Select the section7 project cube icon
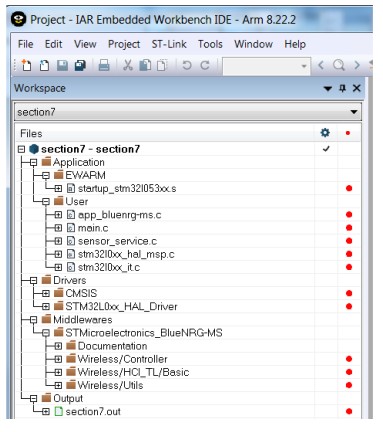Image resolution: width=383 pixels, height=432 pixels. pyautogui.click(x=34, y=149)
